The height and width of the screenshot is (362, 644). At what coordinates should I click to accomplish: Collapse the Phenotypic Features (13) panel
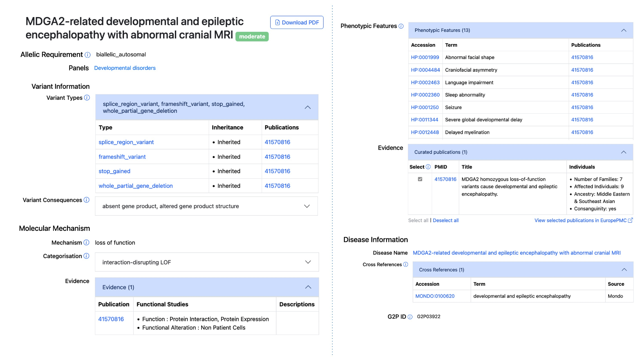click(x=623, y=30)
